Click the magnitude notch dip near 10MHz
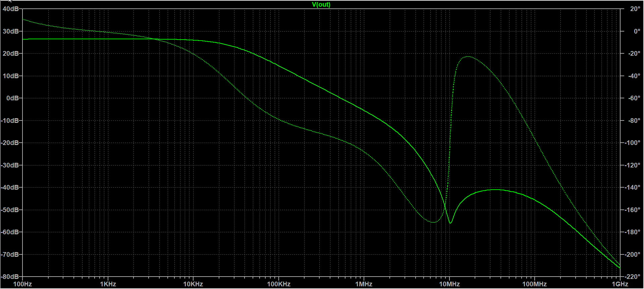Image resolution: width=644 pixels, height=289 pixels. [x=450, y=223]
